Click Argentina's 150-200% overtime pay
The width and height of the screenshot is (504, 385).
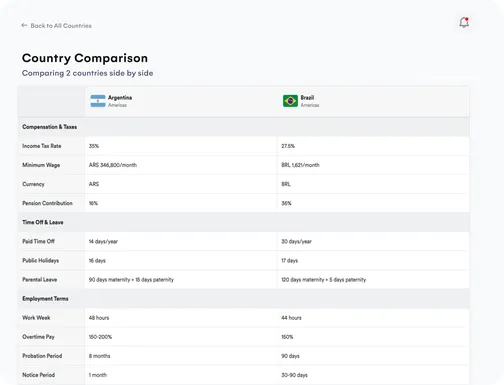100,337
